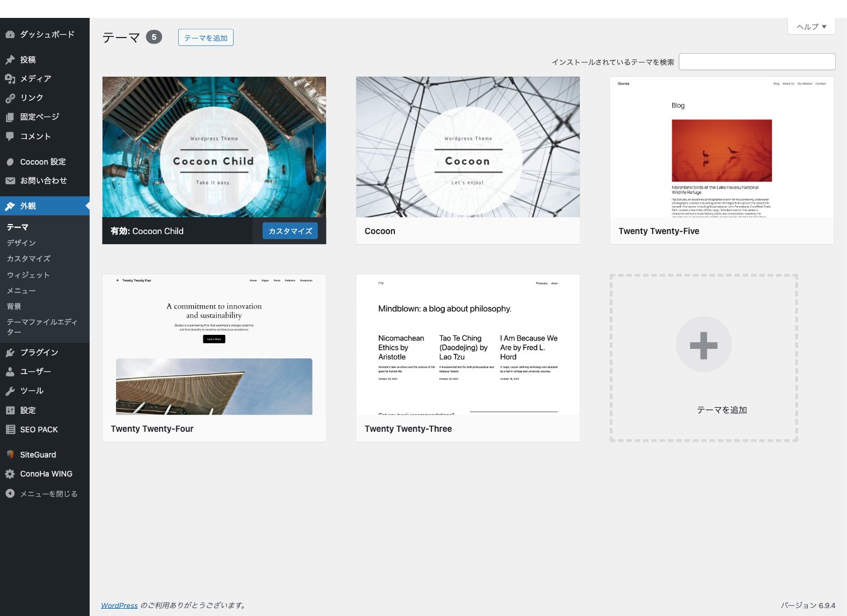Click the インストールされているテーマを検索 label
This screenshot has height=616, width=847.
tap(613, 62)
